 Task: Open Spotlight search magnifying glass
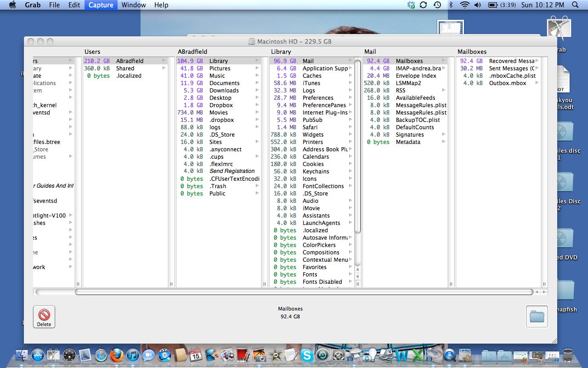tap(575, 5)
